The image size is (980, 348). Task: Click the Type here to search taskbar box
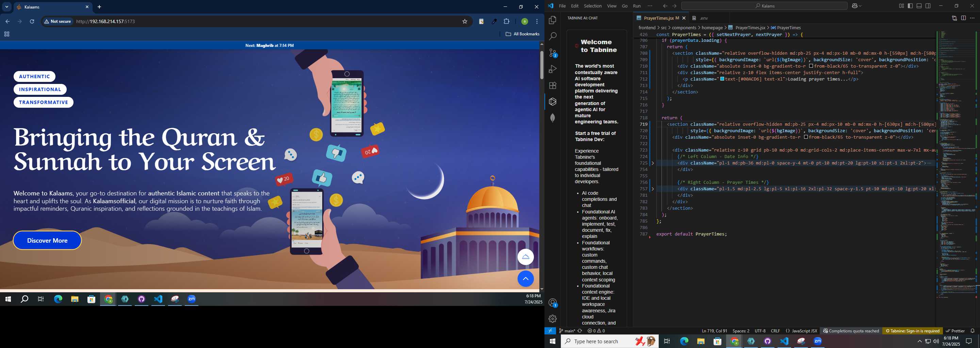609,342
